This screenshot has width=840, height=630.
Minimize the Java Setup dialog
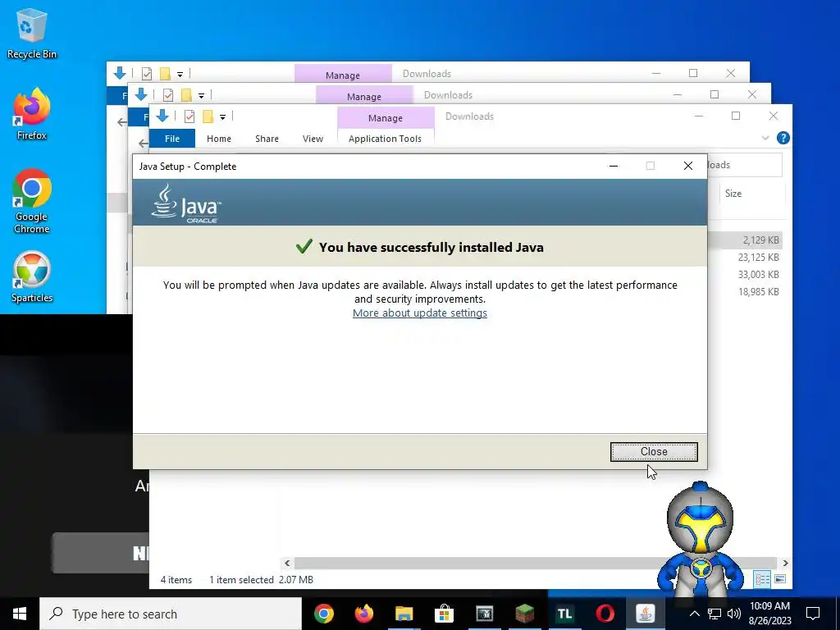614,166
